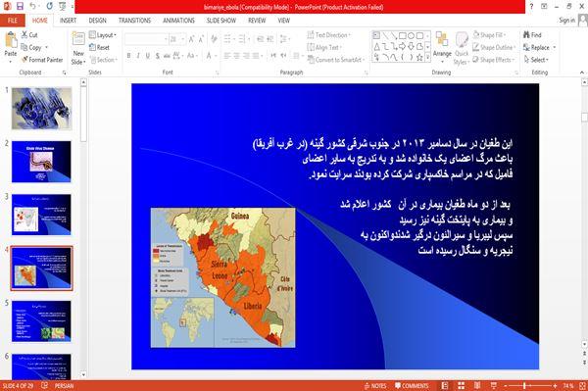The height and width of the screenshot is (391, 588).
Task: Toggle Underline formatting
Action: tap(148, 56)
